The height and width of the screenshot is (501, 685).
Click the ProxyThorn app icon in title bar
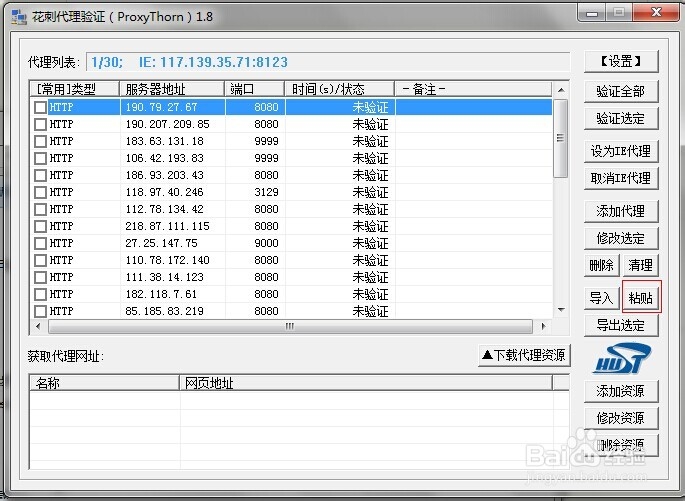coord(19,17)
